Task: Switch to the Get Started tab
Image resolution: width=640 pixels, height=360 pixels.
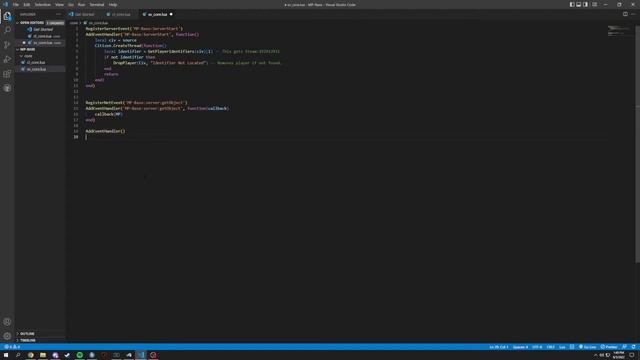Action: [84, 14]
